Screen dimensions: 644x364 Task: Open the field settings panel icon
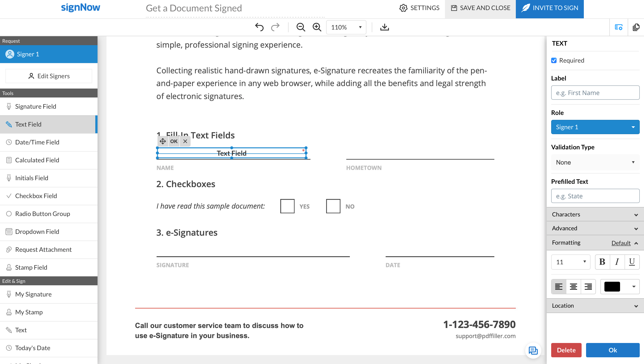618,27
